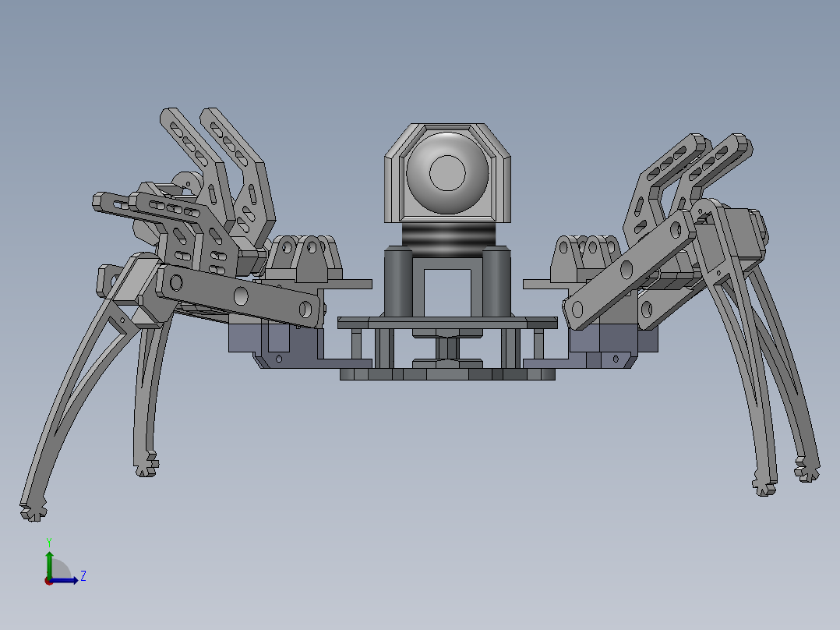Select the flat three-hole link bar on left leg
Screen dimensions: 840x630
(x=241, y=296)
